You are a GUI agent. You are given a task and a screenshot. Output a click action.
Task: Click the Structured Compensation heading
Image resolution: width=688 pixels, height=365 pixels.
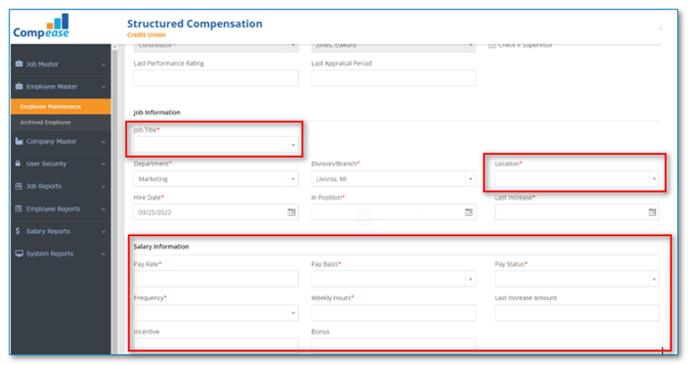(195, 24)
